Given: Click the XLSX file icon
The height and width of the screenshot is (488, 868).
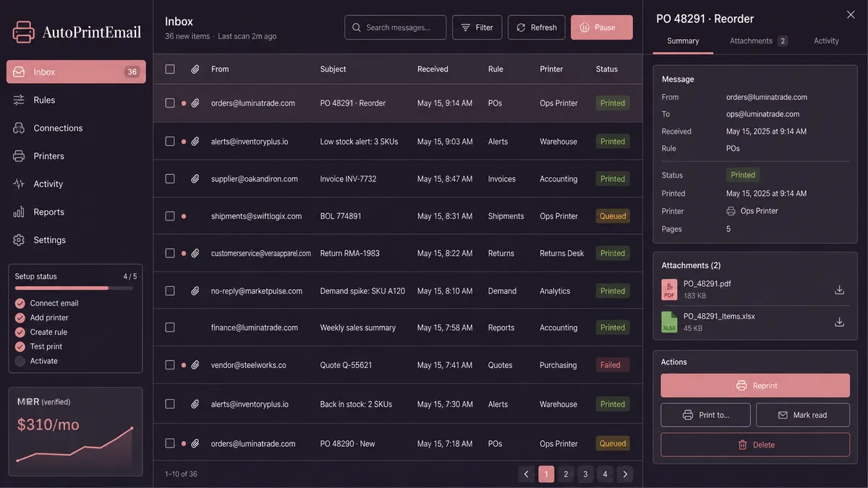Looking at the screenshot, I should [x=669, y=322].
